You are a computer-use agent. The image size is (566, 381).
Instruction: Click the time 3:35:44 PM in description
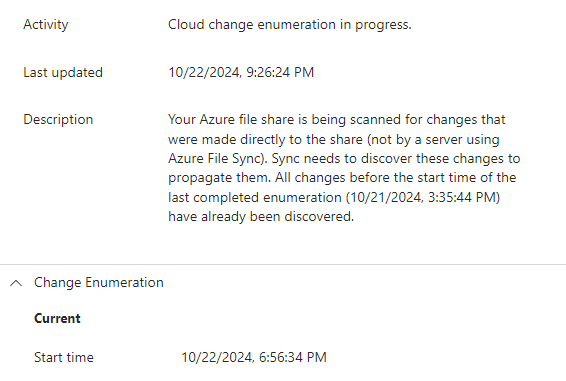[462, 198]
